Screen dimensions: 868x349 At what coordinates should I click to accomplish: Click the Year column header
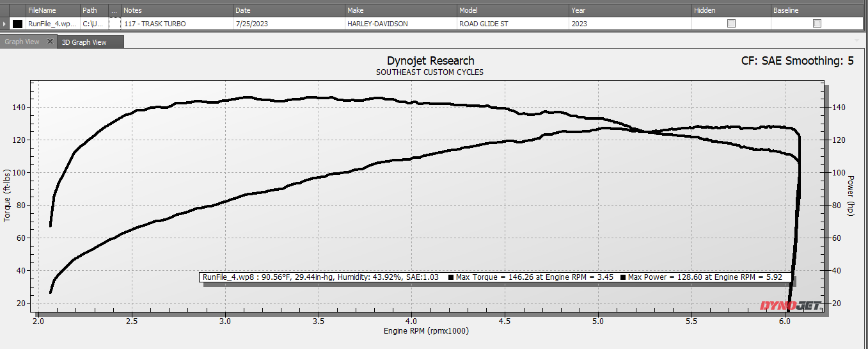click(630, 11)
